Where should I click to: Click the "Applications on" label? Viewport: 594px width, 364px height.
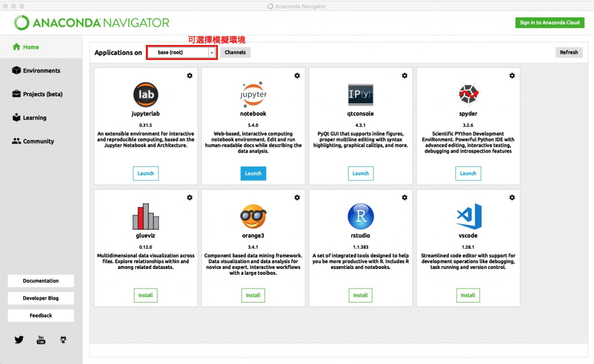pos(118,53)
